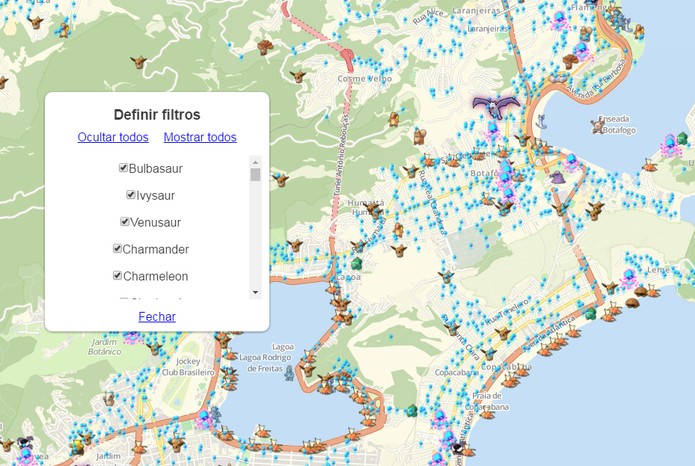
Task: Click the filter list scroll-up arrow
Action: 255,162
